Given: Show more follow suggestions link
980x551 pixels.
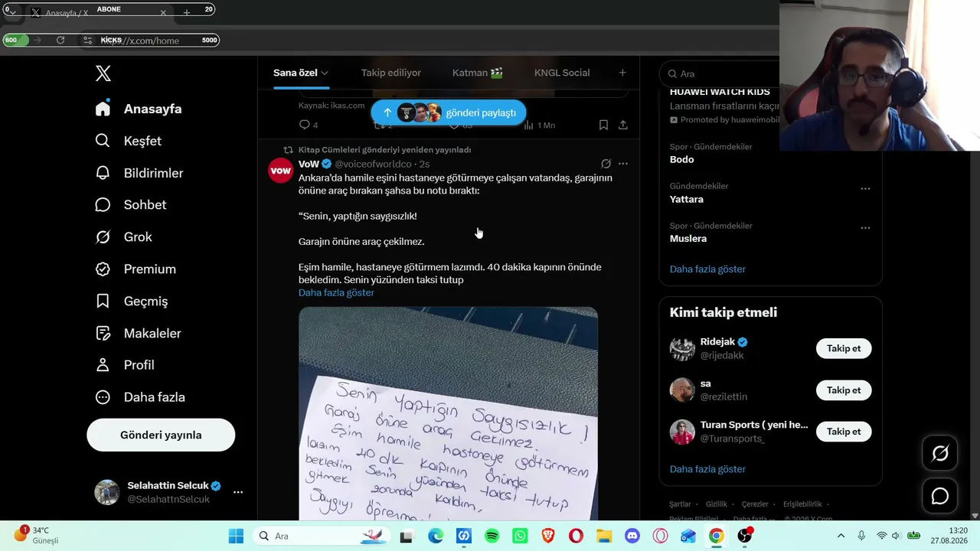Looking at the screenshot, I should click(x=707, y=469).
